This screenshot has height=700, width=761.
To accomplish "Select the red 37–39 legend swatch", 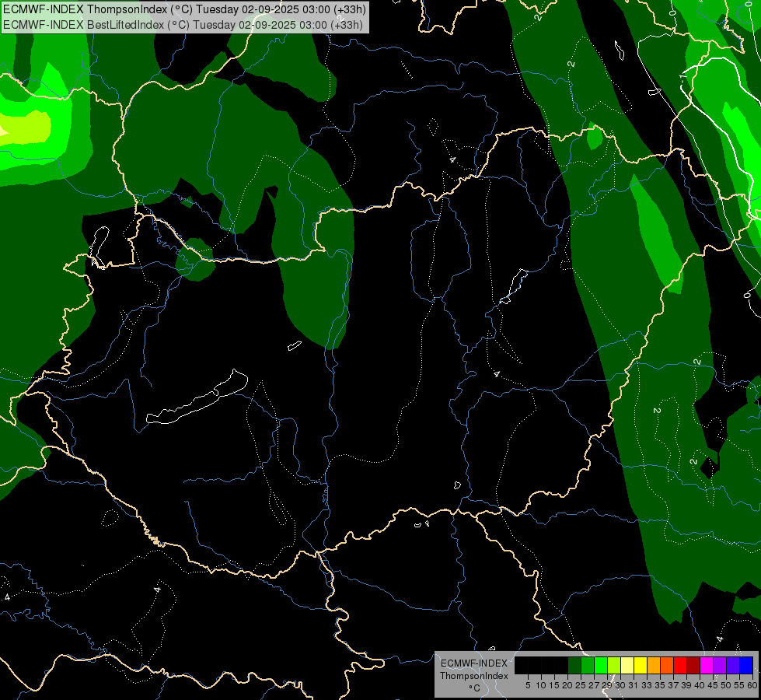I will pyautogui.click(x=680, y=665).
